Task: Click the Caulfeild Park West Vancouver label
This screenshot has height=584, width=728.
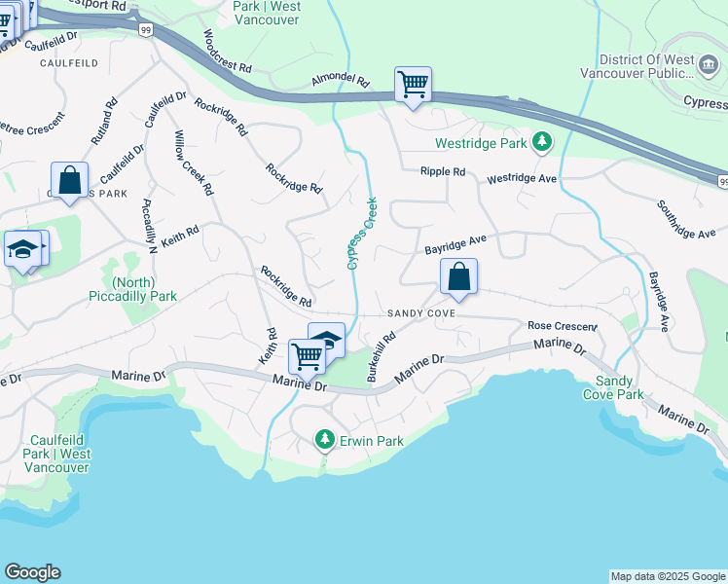Action: 56,454
